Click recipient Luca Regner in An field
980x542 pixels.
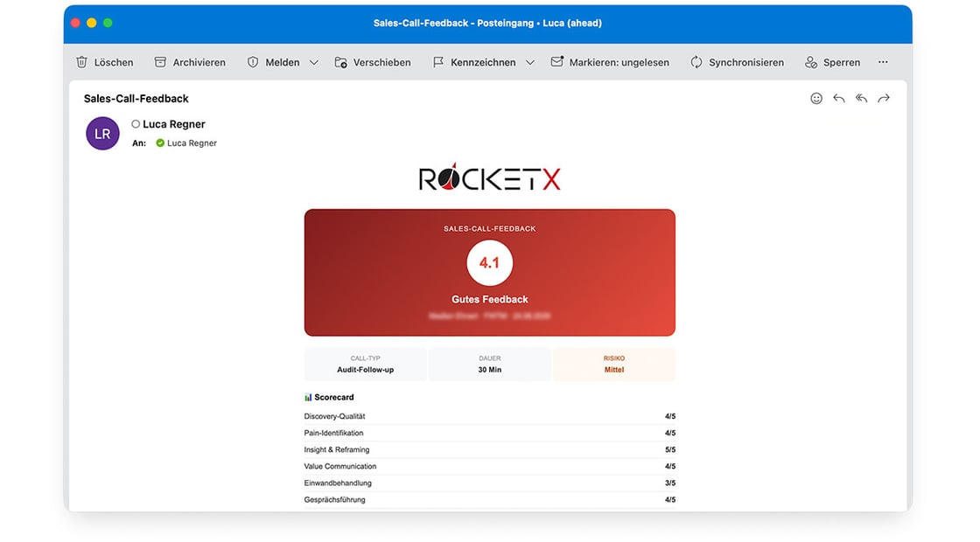click(x=192, y=143)
